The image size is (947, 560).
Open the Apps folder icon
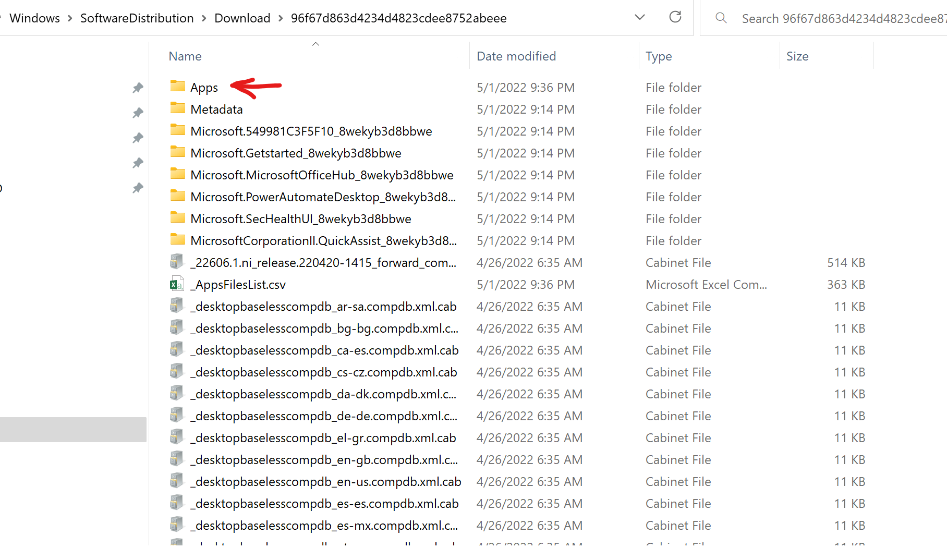tap(177, 86)
